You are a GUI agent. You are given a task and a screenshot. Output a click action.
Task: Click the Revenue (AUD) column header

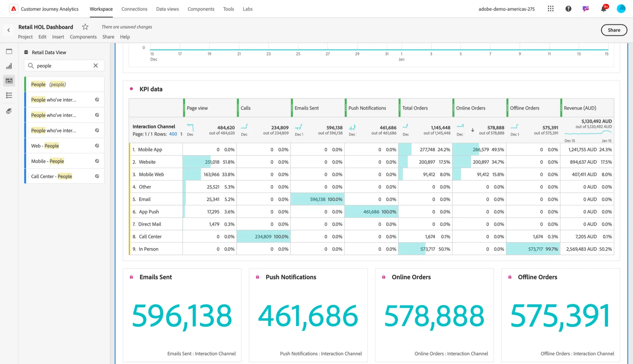click(587, 108)
